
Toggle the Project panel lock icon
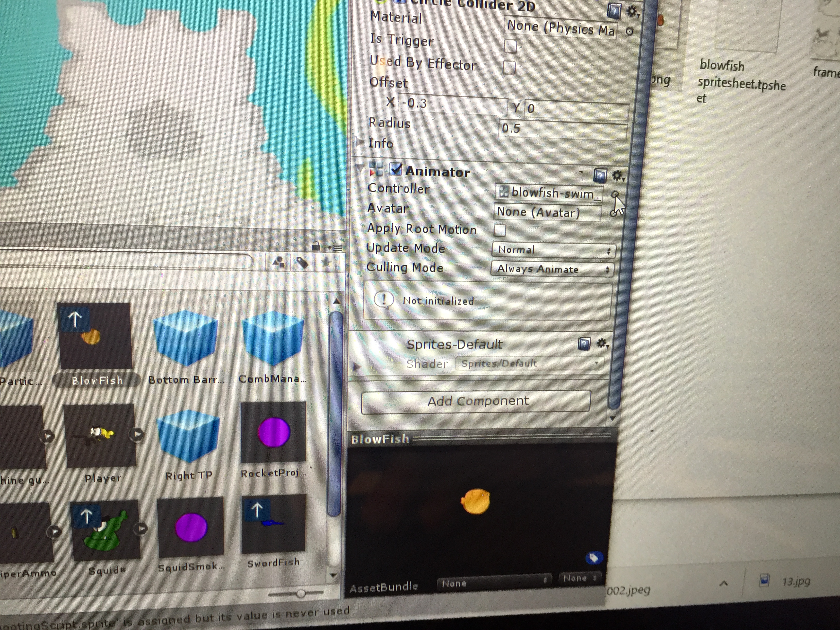coord(316,246)
